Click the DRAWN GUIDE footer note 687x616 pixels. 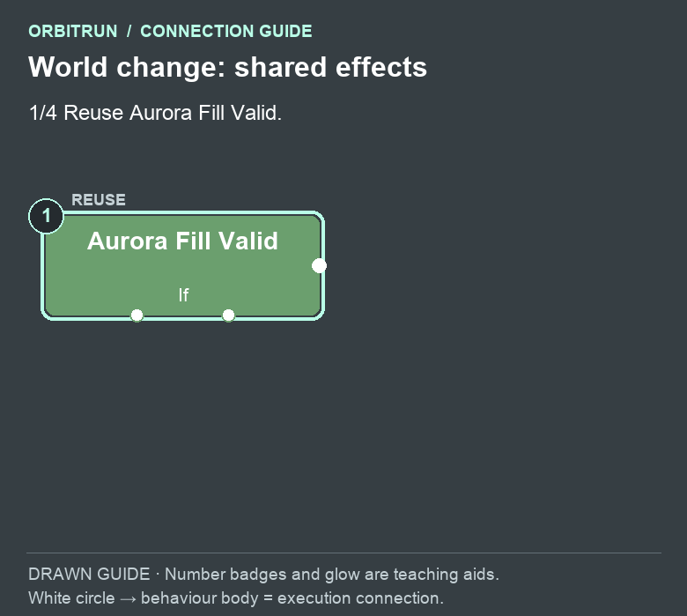pyautogui.click(x=263, y=574)
